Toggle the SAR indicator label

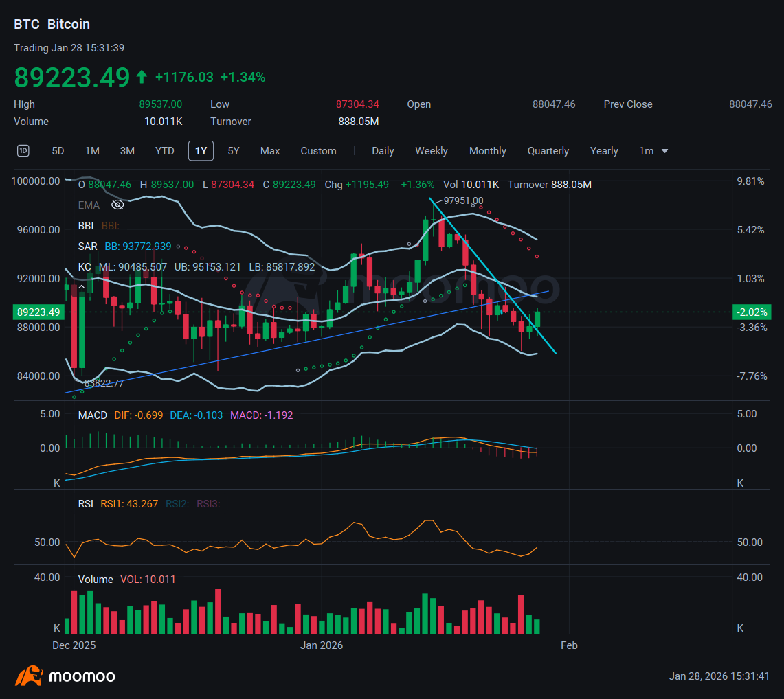click(x=87, y=246)
